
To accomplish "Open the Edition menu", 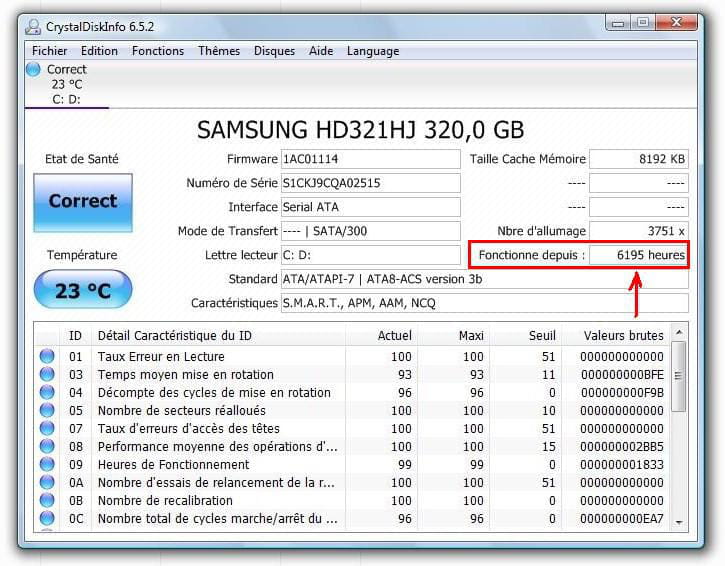I will [99, 51].
